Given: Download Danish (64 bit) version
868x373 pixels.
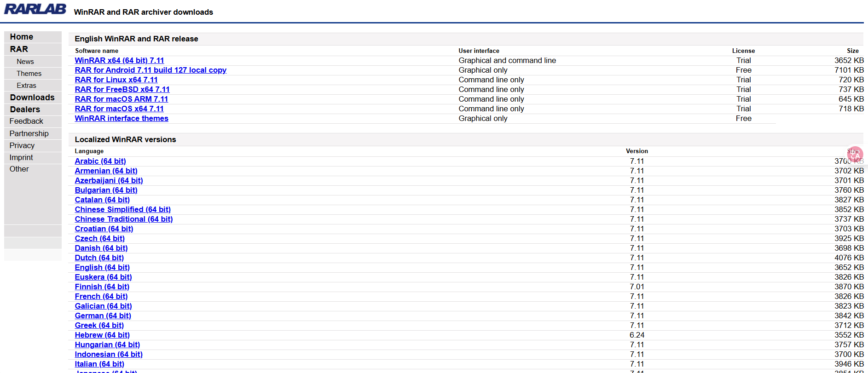Looking at the screenshot, I should click(x=101, y=248).
